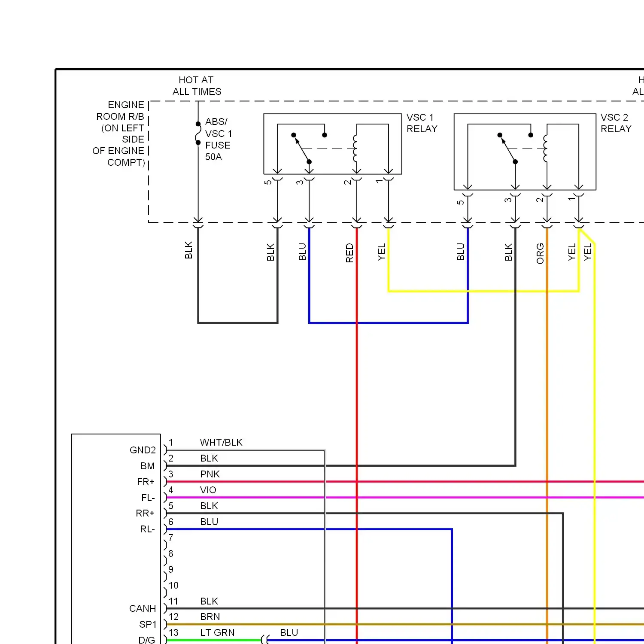Viewport: 644px width, 644px height.
Task: Click pin 2 label of the VSC 1 relay
Action: (x=347, y=182)
